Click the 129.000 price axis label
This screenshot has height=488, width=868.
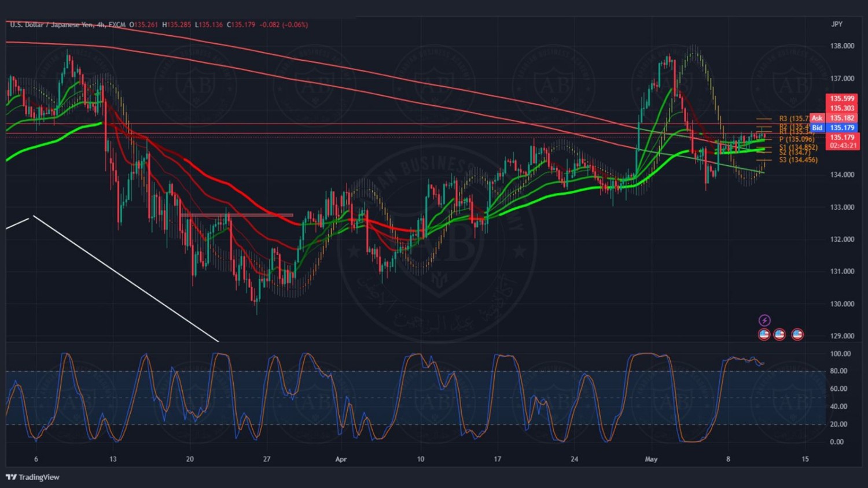pos(843,336)
